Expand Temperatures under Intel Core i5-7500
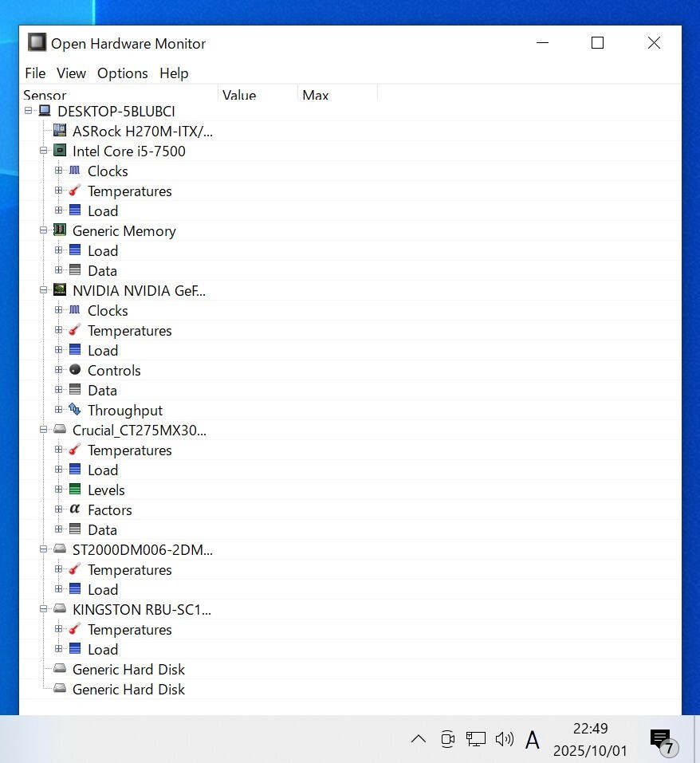This screenshot has width=700, height=763. (58, 191)
